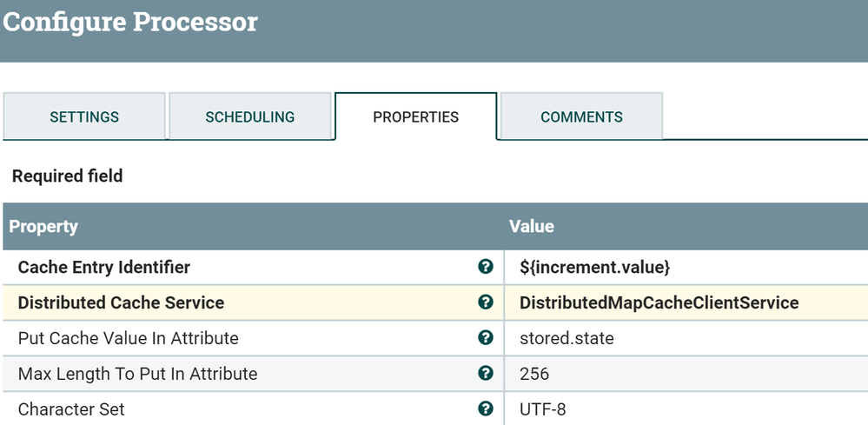Edit the stored.state value
The image size is (868, 425).
pos(567,338)
